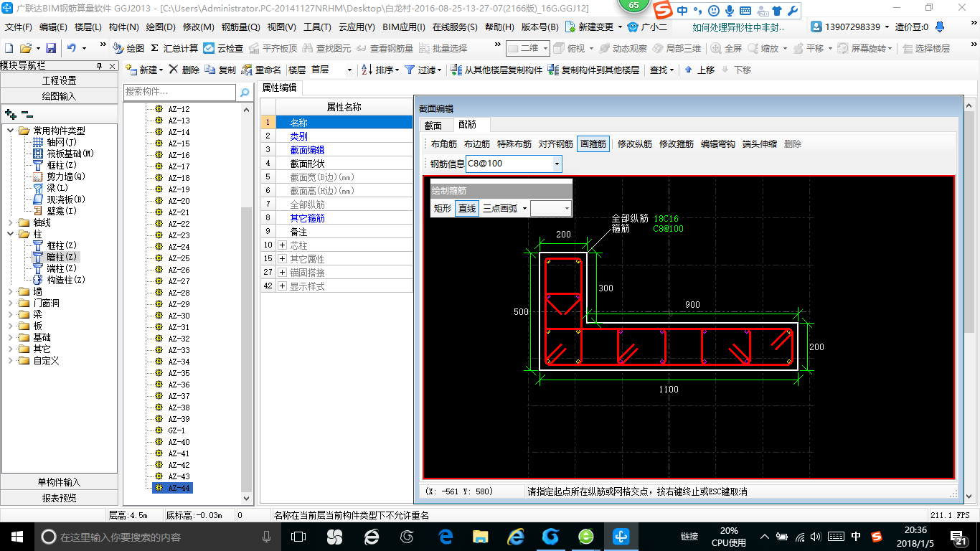The height and width of the screenshot is (551, 980).
Task: Open 工程设置 navigator section
Action: pyautogui.click(x=59, y=80)
